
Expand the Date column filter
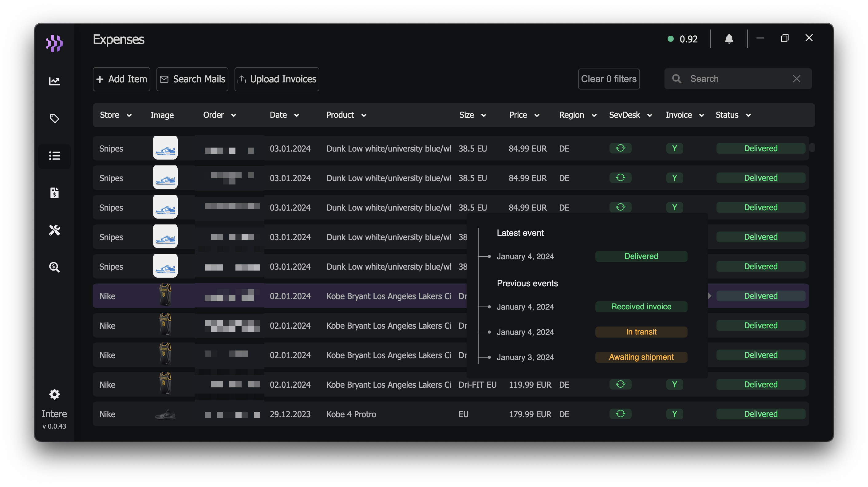click(x=297, y=115)
